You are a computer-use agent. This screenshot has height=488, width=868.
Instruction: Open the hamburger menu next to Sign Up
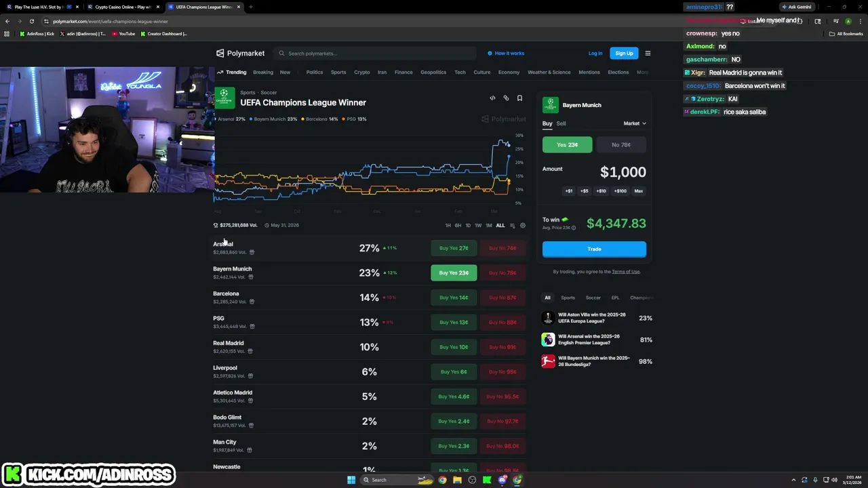(648, 54)
